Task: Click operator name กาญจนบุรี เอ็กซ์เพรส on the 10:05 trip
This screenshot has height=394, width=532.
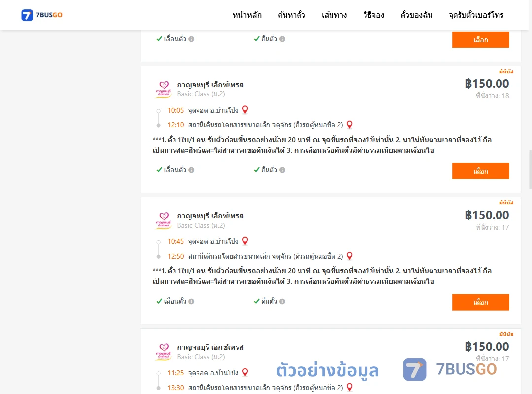Action: click(x=210, y=85)
